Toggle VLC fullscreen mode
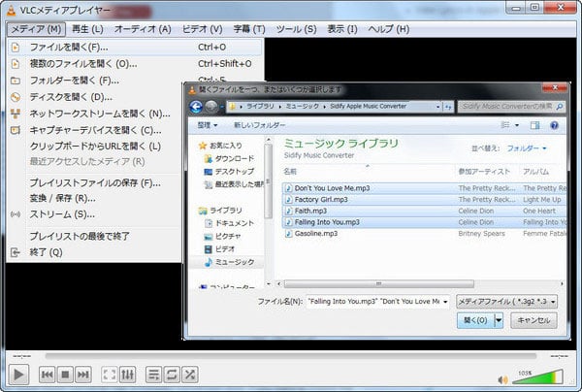The image size is (582, 392). tap(110, 375)
